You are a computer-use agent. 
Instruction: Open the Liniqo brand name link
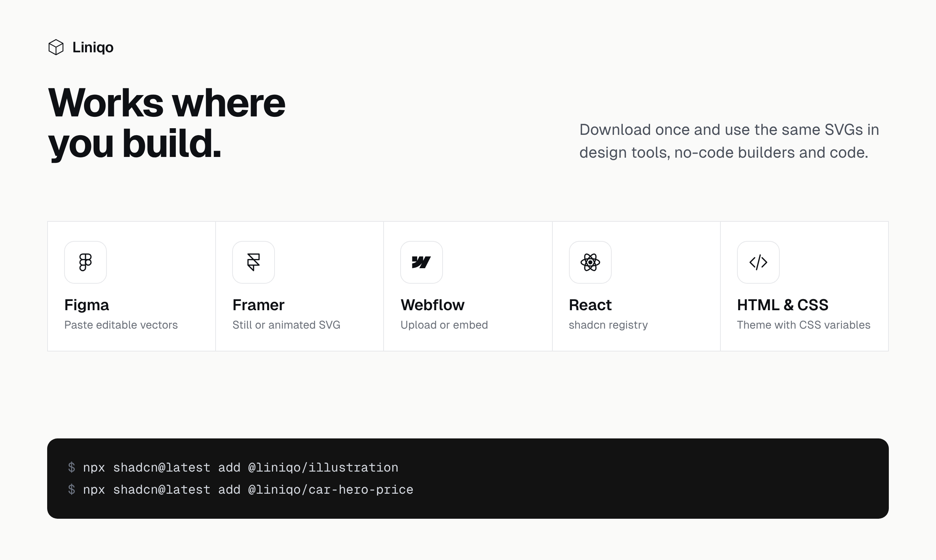click(93, 48)
